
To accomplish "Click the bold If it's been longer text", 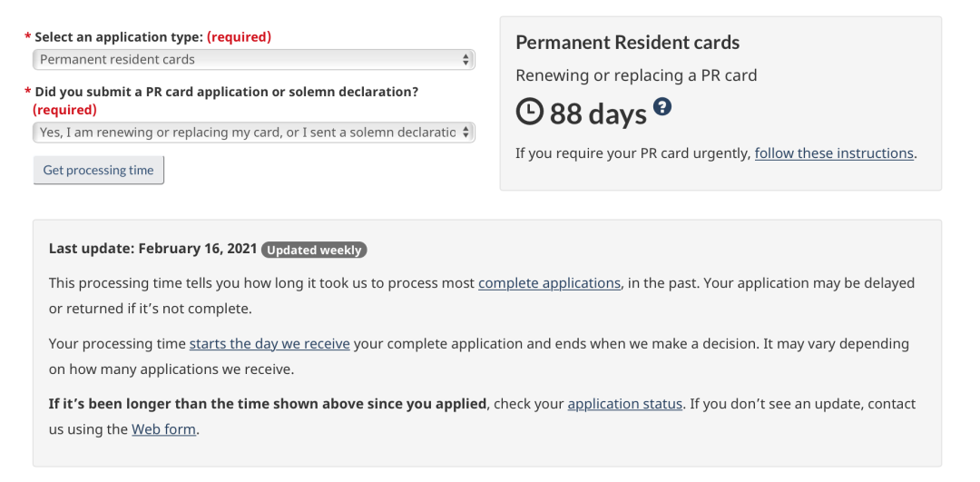I will (268, 404).
